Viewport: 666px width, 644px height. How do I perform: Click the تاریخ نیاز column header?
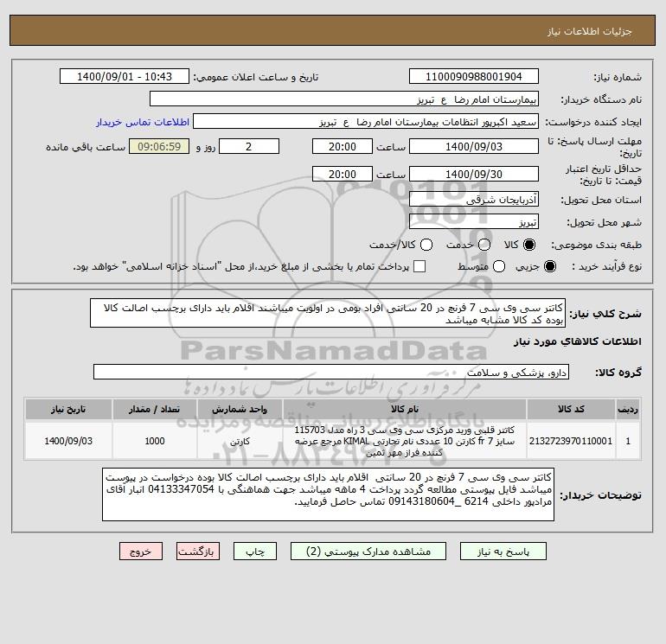pos(68,409)
